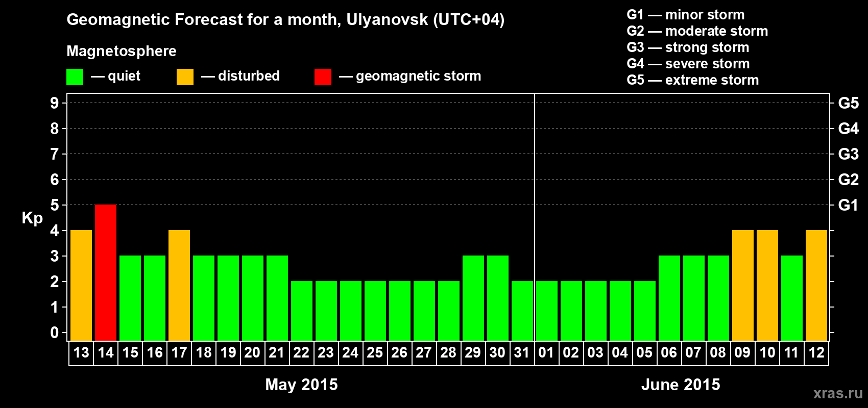Select the green bar for June 06
The width and height of the screenshot is (868, 408).
pos(669,298)
